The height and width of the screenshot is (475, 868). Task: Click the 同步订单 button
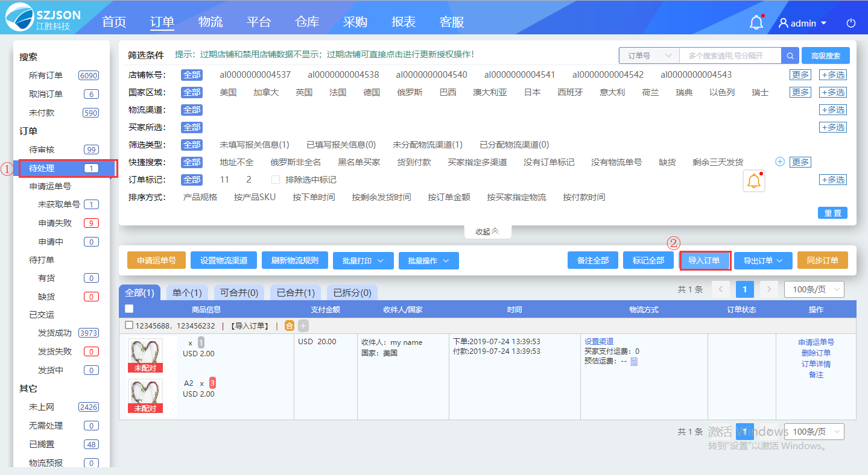[822, 260]
